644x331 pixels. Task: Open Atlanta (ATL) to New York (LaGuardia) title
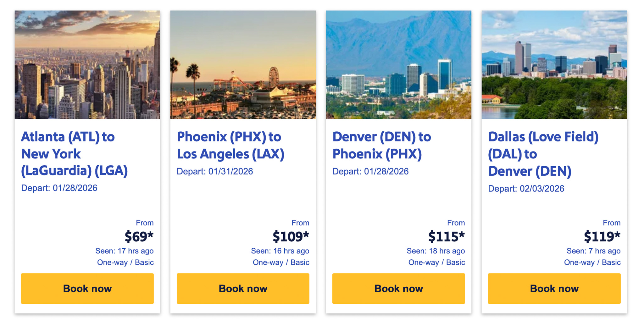coord(74,154)
